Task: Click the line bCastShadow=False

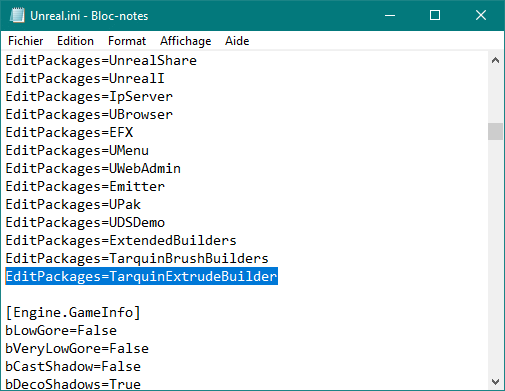Action: pyautogui.click(x=73, y=367)
